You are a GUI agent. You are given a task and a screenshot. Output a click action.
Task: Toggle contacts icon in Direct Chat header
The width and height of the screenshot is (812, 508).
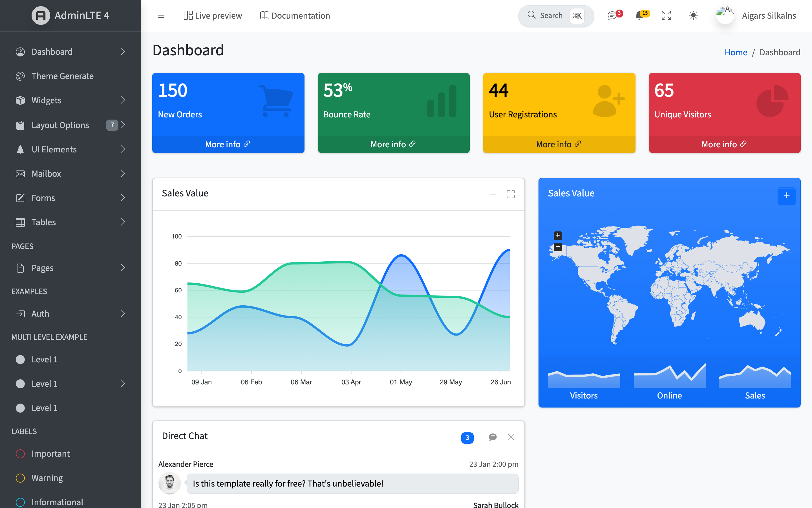493,437
